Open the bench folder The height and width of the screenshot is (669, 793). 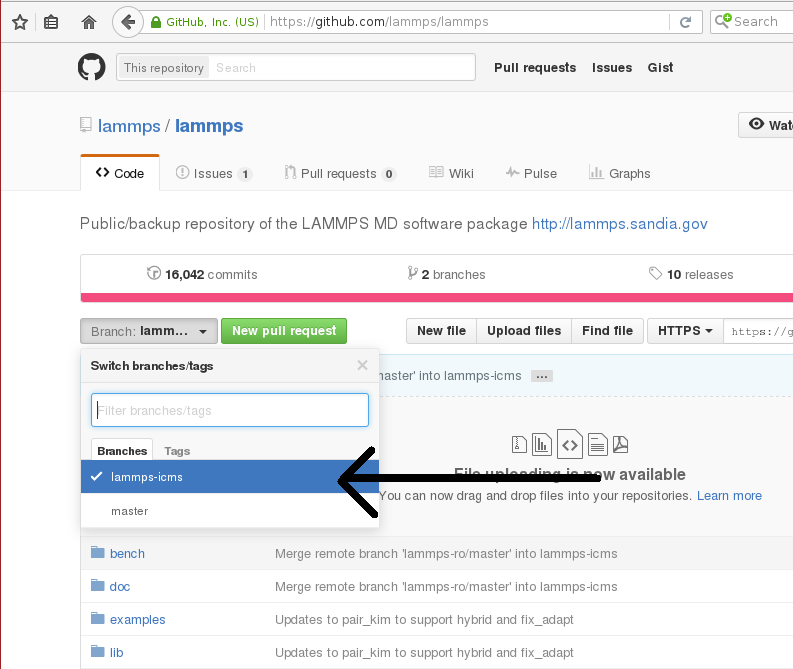[x=127, y=553]
